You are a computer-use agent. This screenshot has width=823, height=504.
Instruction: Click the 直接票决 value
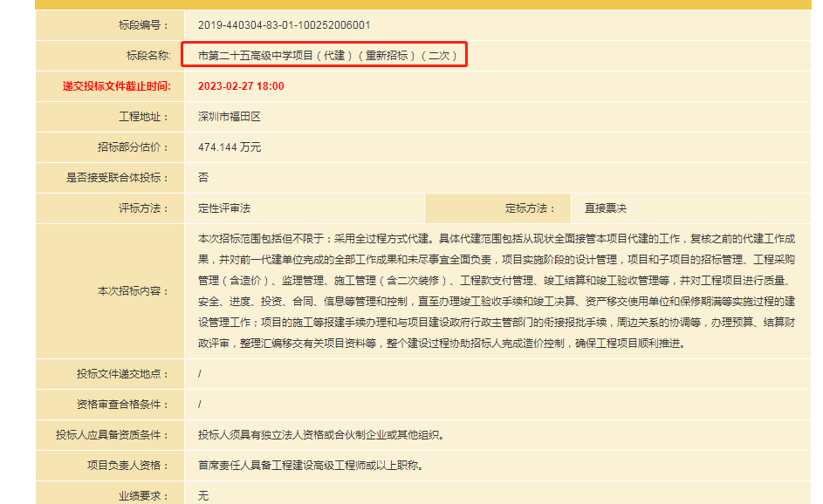coord(606,208)
